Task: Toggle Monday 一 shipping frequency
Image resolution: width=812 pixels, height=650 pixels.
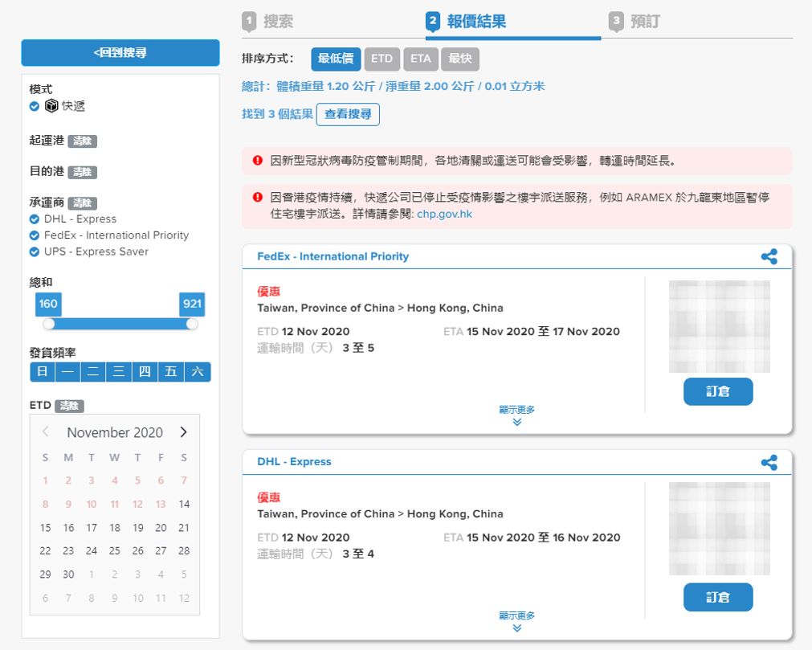Action: pos(67,372)
